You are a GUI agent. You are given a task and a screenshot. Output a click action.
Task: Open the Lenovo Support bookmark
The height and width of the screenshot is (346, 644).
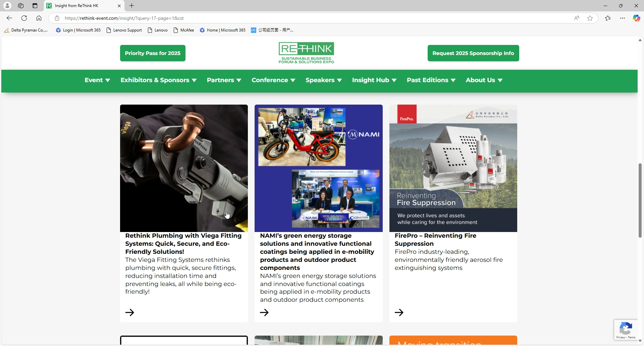click(124, 30)
